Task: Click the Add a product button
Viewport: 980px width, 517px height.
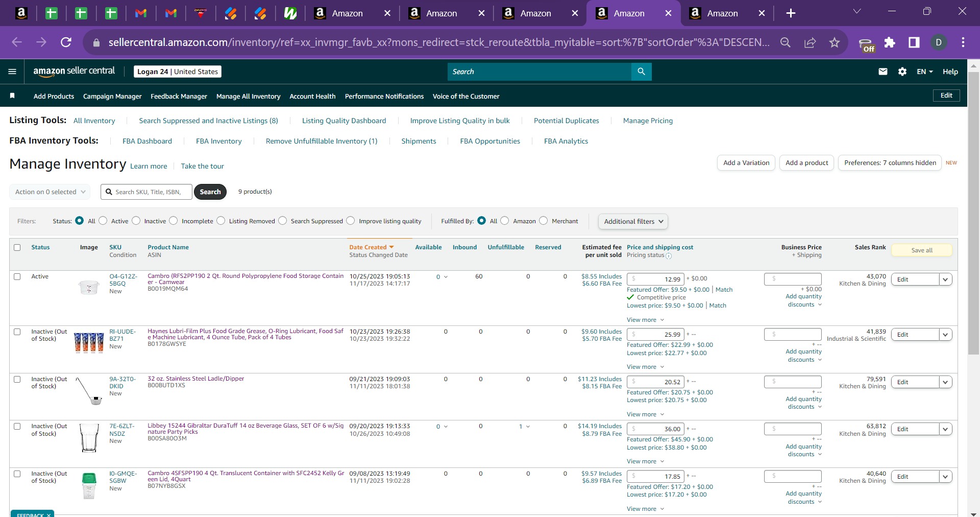Action: tap(806, 163)
